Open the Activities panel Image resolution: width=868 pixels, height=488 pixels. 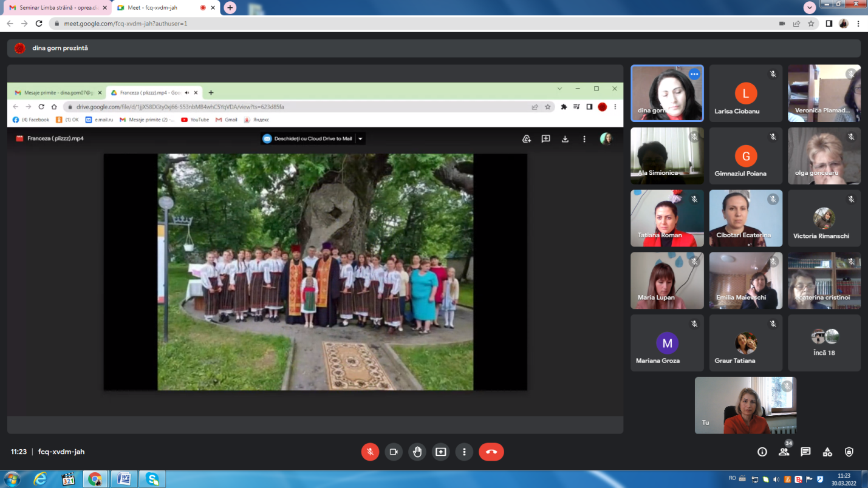pyautogui.click(x=827, y=452)
